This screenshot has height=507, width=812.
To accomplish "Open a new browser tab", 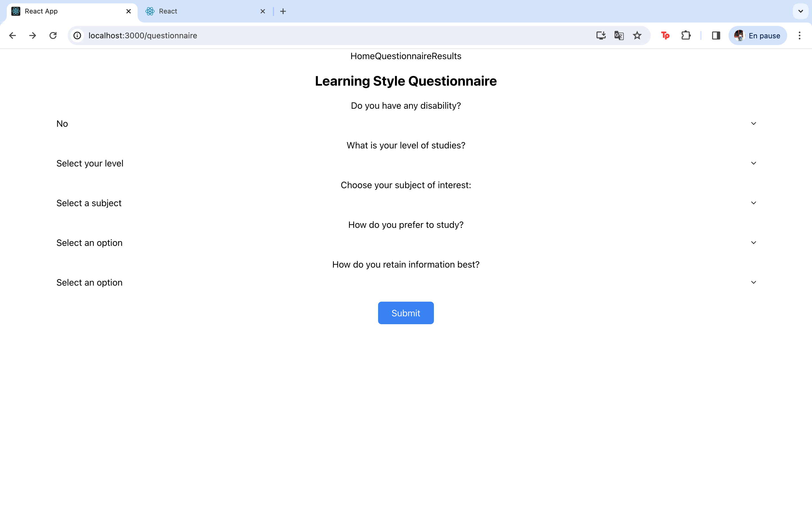I will [x=283, y=11].
